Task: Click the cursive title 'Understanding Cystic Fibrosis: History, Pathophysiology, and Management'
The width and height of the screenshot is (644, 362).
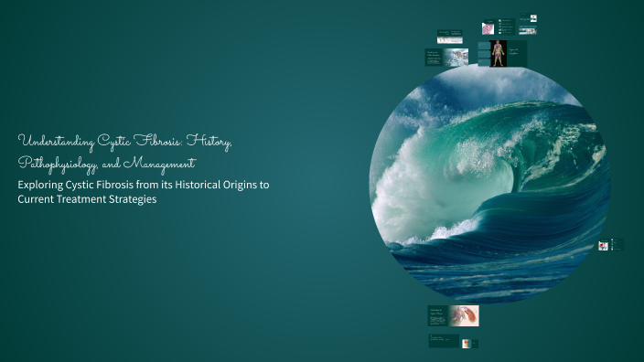Action: coord(124,153)
